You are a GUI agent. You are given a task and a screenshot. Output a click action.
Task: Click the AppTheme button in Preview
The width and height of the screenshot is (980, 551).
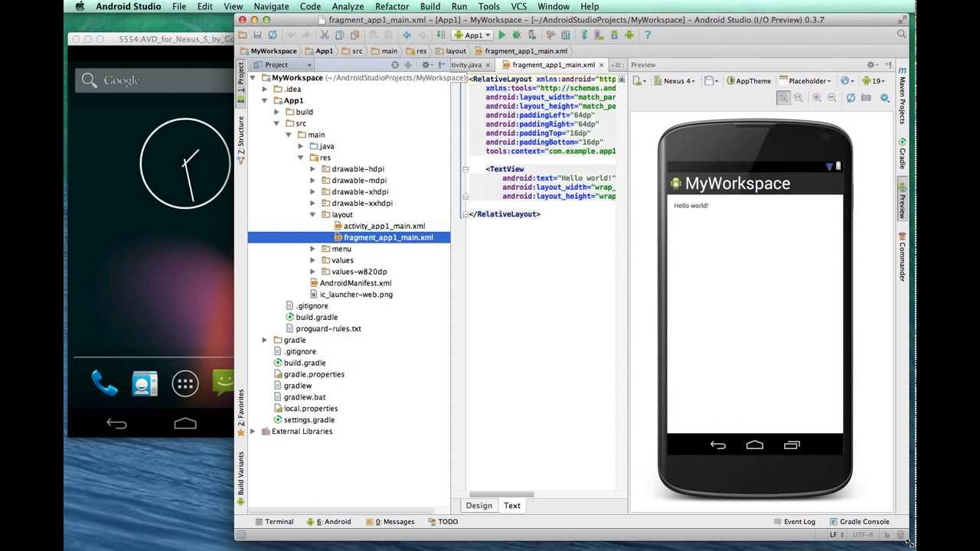point(749,80)
